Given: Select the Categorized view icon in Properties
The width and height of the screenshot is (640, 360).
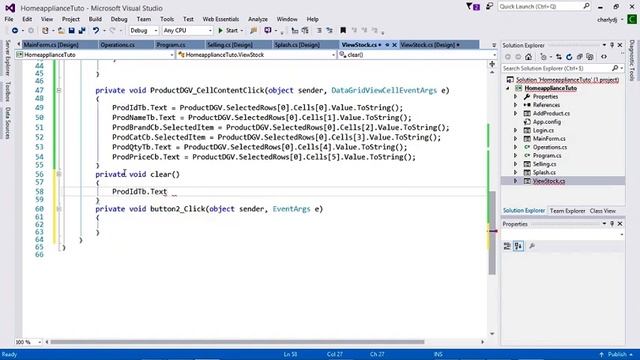Looking at the screenshot, I should click(507, 246).
